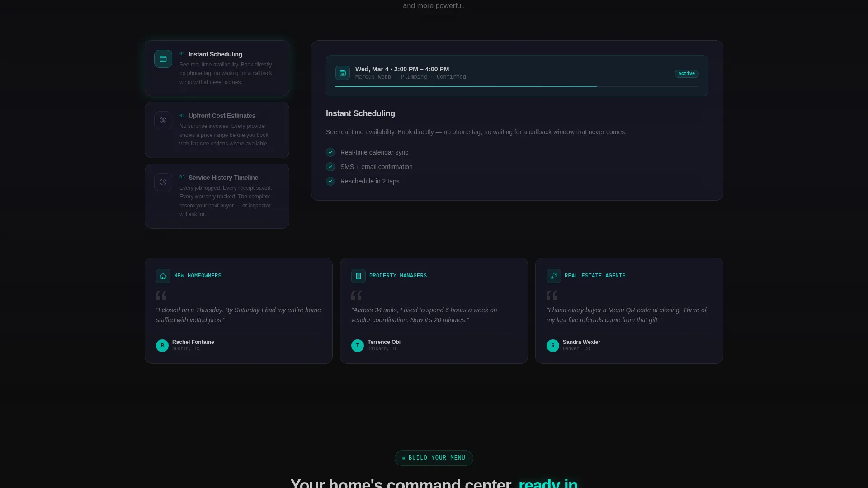Viewport: 868px width, 488px height.
Task: Click the PROPERTY MANAGERS label
Action: [398, 276]
